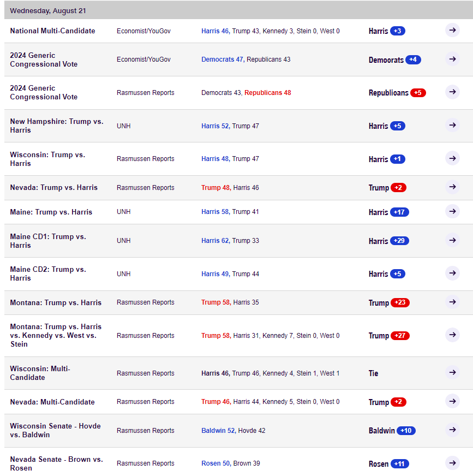The width and height of the screenshot is (473, 476).
Task: Click the Democrats +4 spread badge
Action: click(413, 59)
